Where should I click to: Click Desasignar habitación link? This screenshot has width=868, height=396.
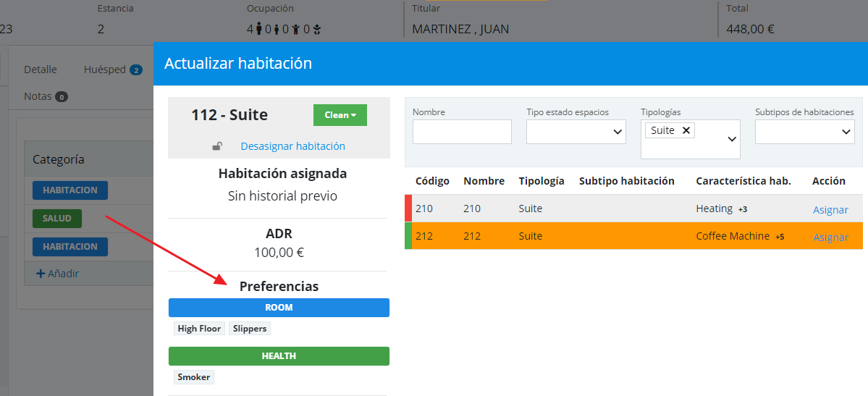coord(292,146)
